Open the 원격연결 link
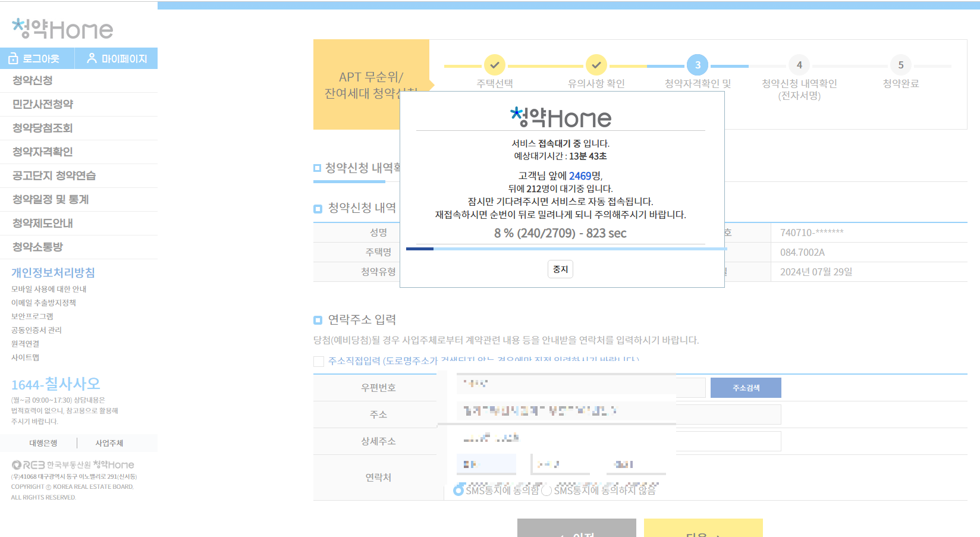 [25, 344]
